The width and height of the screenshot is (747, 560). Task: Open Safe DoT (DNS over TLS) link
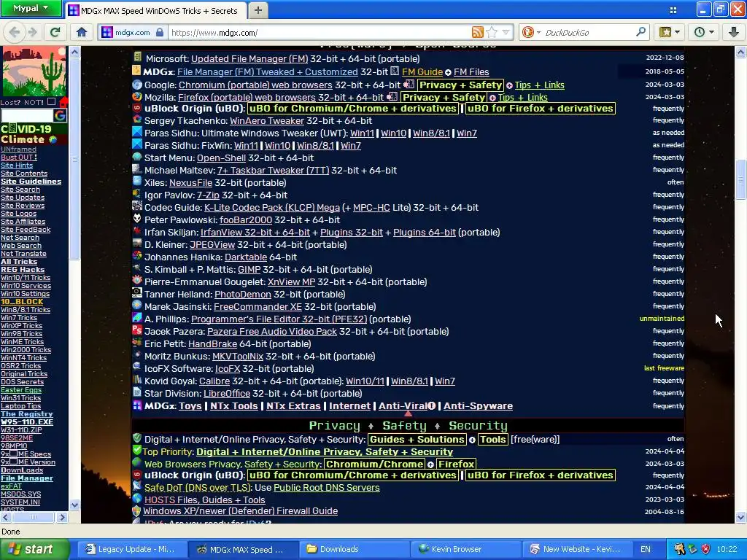[x=197, y=488]
